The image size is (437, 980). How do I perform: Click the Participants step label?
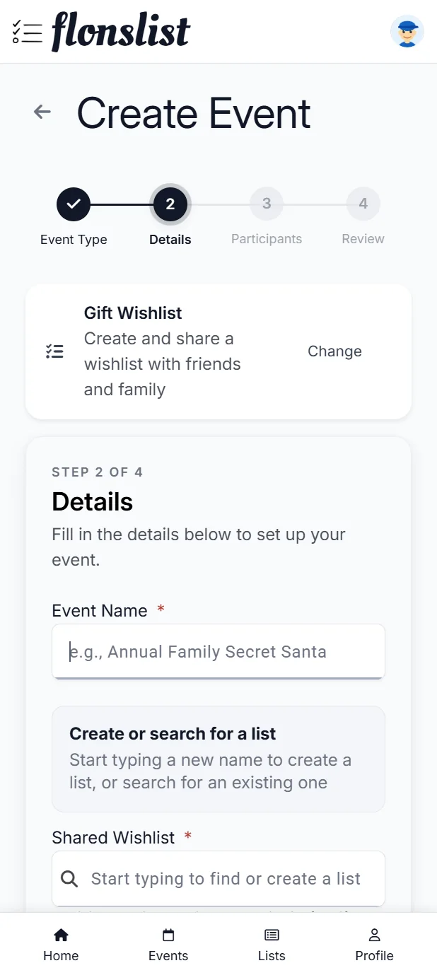coord(267,240)
